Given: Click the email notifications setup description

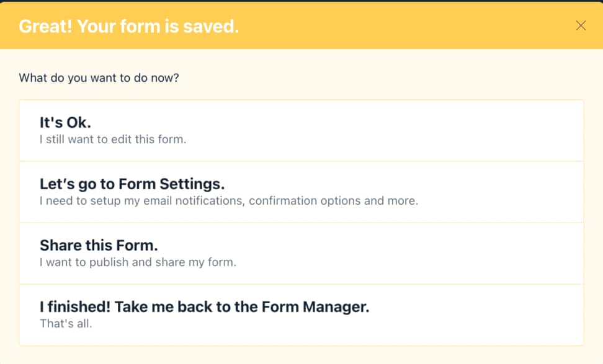Looking at the screenshot, I should 228,201.
